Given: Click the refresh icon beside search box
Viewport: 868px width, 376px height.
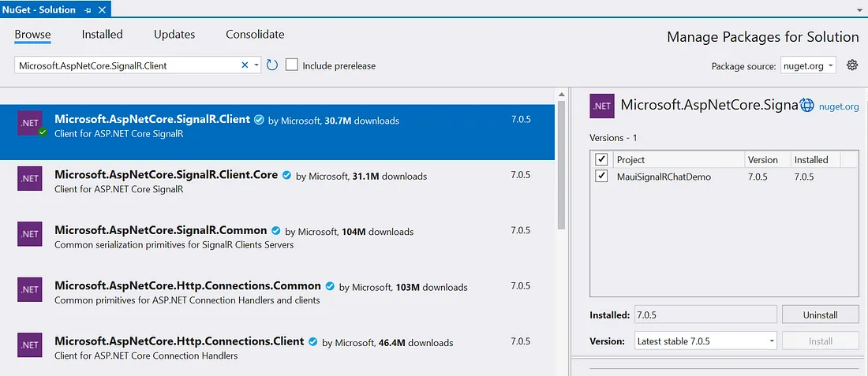Looking at the screenshot, I should click(x=272, y=65).
